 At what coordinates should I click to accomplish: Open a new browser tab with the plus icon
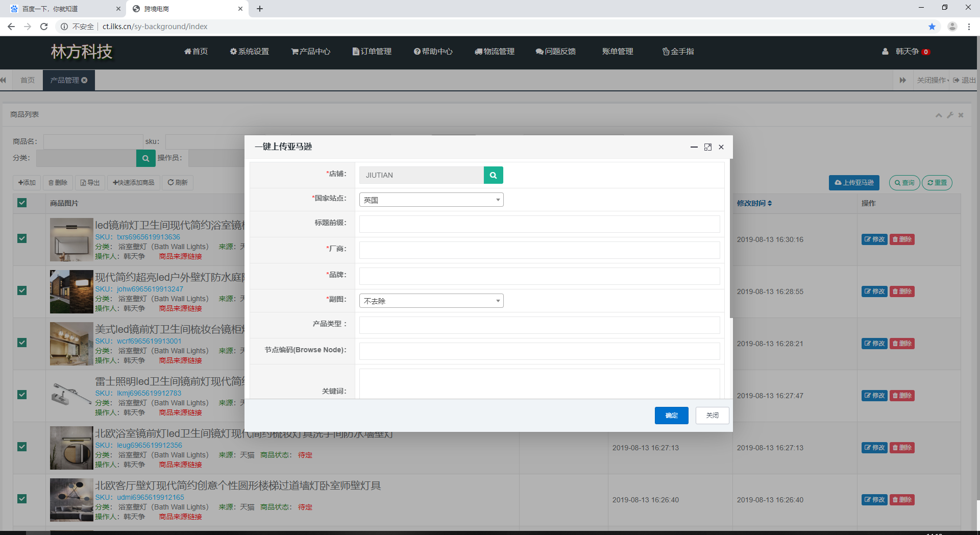(x=260, y=9)
